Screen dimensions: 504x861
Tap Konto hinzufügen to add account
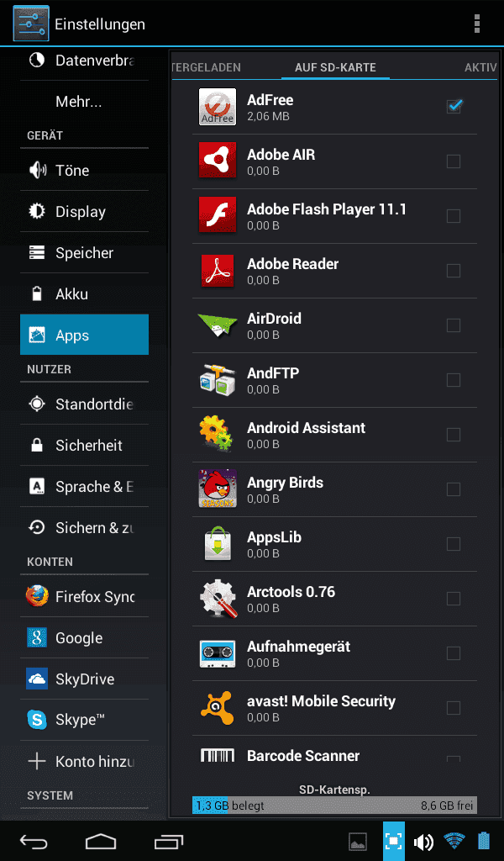tap(85, 761)
